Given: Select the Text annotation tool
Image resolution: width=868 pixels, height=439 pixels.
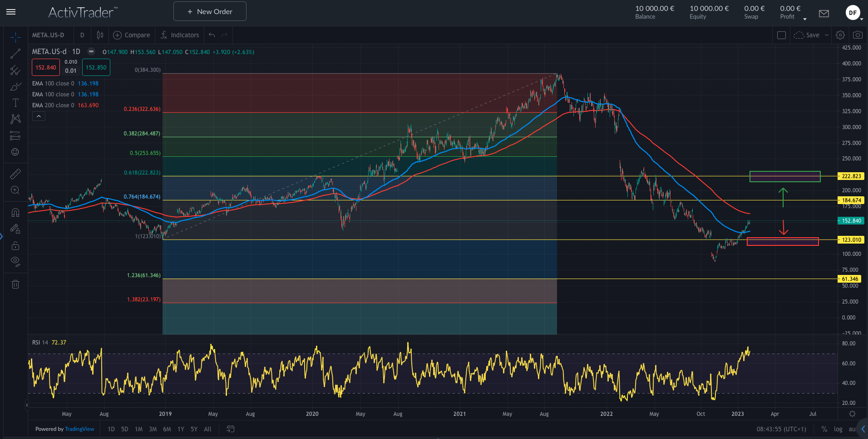Looking at the screenshot, I should (x=15, y=103).
